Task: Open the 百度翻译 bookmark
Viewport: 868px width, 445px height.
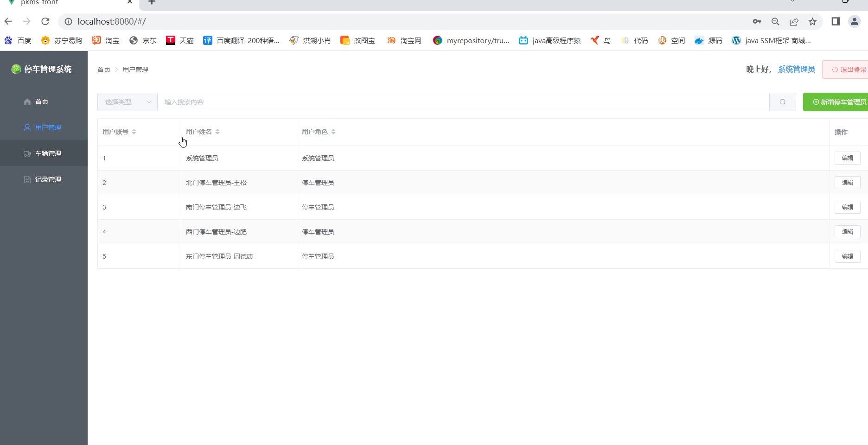Action: click(x=242, y=41)
